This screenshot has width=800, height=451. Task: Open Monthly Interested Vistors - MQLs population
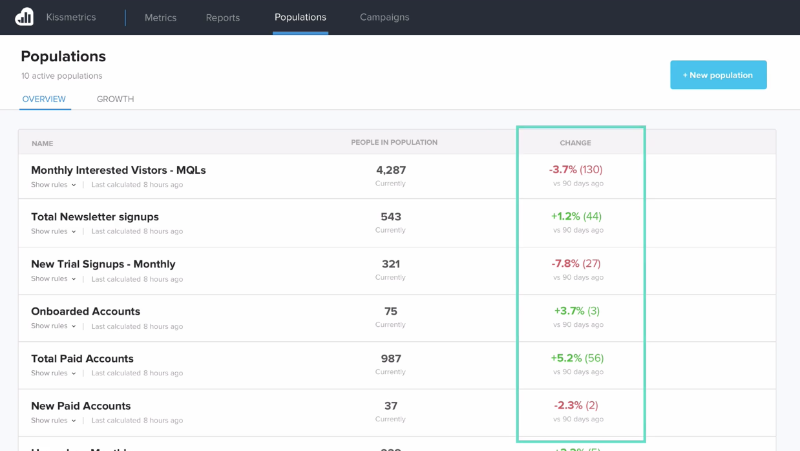click(x=118, y=170)
